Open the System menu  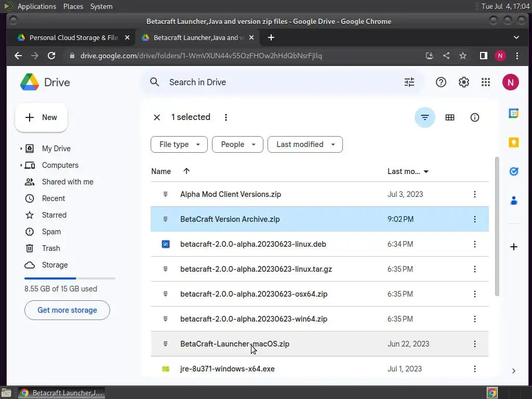(101, 6)
